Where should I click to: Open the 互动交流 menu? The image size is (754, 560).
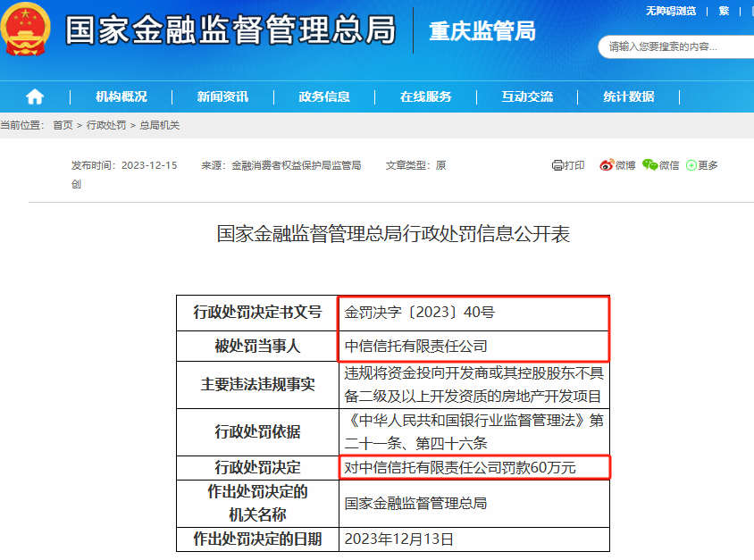coord(527,96)
